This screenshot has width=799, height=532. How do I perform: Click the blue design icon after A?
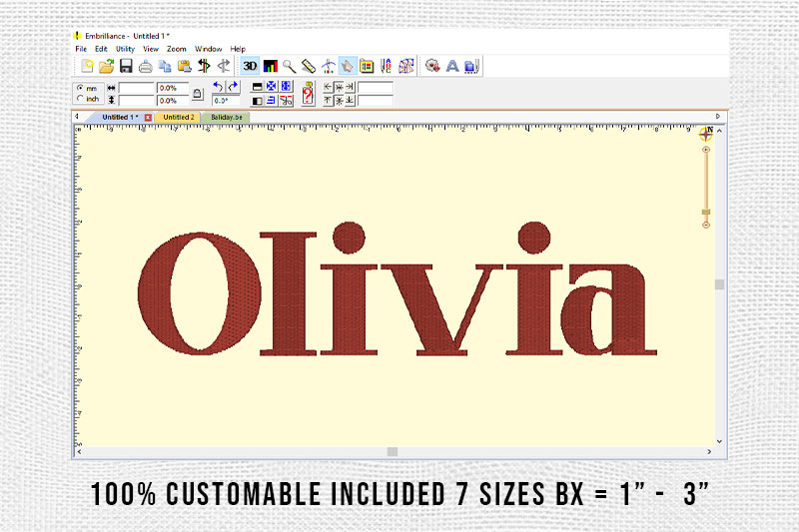click(x=471, y=66)
